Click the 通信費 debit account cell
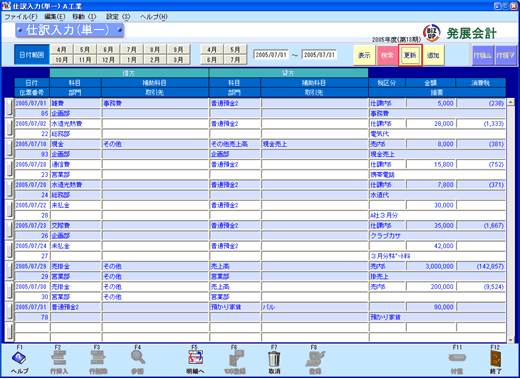Image resolution: width=520 pixels, height=379 pixels. (75, 164)
